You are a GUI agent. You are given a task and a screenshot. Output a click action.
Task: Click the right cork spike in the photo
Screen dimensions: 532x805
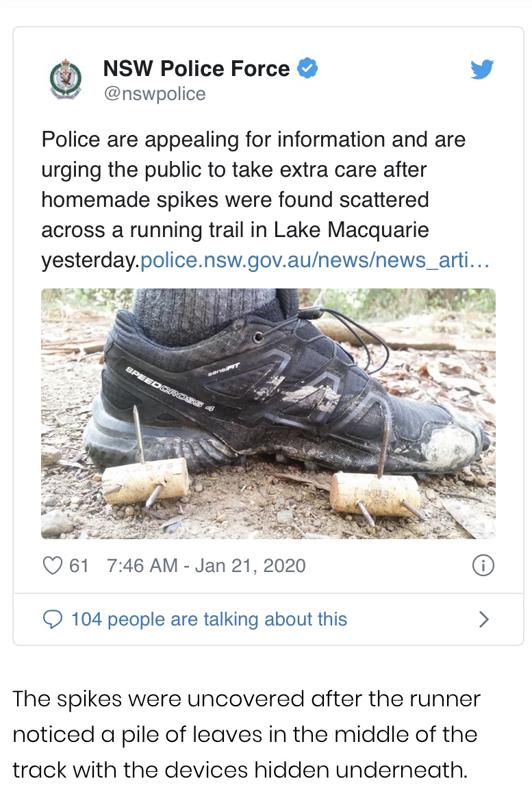(x=375, y=493)
